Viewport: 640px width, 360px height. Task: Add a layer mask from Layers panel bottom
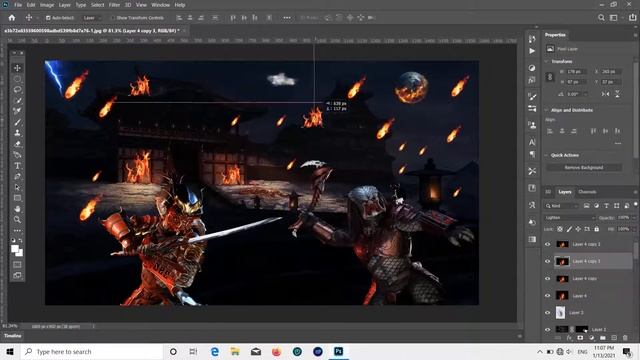coord(580,338)
